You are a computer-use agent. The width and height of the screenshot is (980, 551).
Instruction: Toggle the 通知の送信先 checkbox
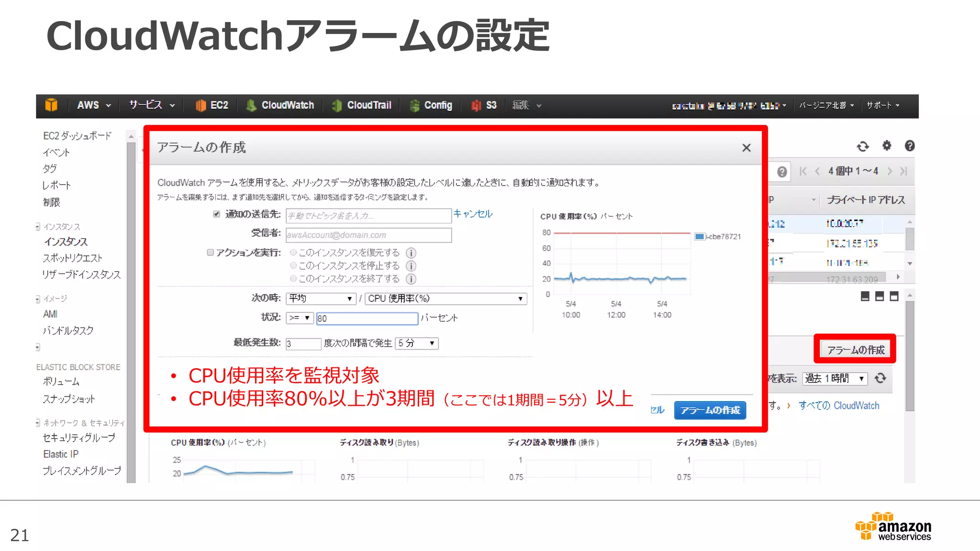click(217, 214)
